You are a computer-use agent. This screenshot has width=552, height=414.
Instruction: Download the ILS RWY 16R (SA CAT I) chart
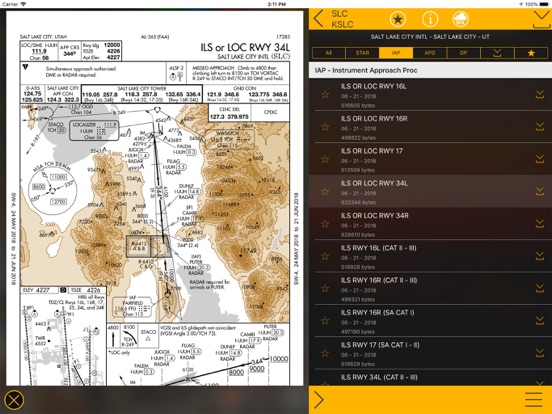pyautogui.click(x=540, y=321)
